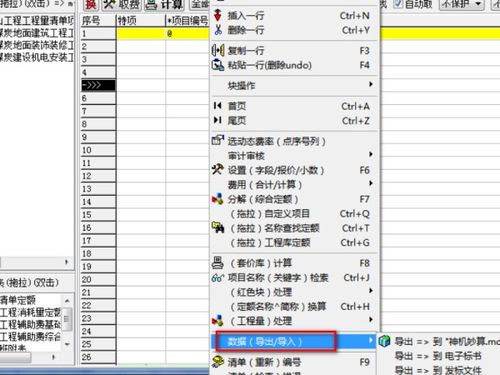Screen dimensions: 500x375
Task: Expand the 审计审核 submenu
Action: tap(293, 155)
